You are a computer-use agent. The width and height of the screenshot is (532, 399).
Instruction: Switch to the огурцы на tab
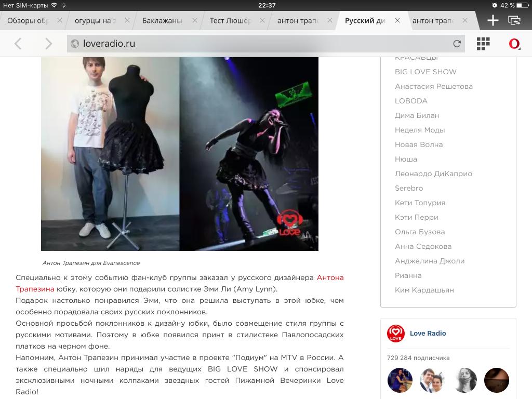(95, 21)
